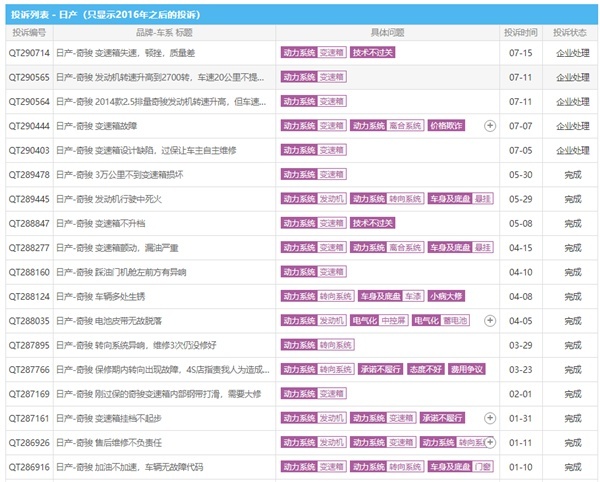
Task: Click date 05-29 in row QT289445
Action: pos(520,199)
